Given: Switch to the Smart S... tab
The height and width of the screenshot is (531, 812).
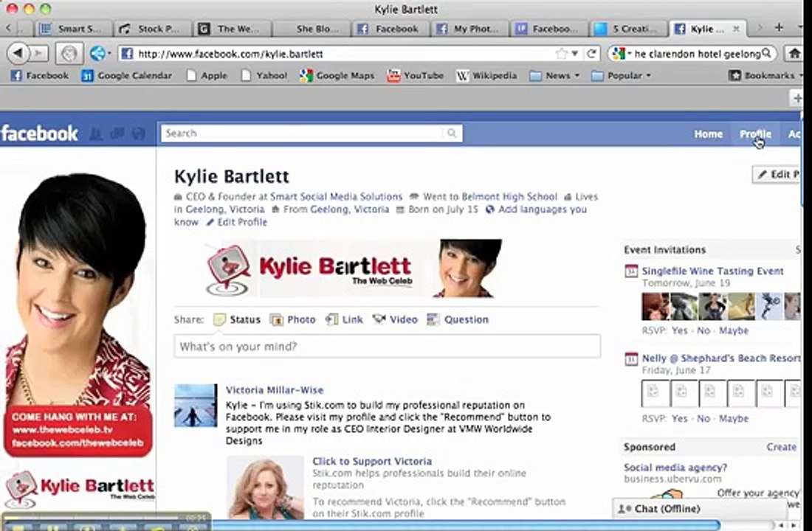Looking at the screenshot, I should [x=74, y=29].
